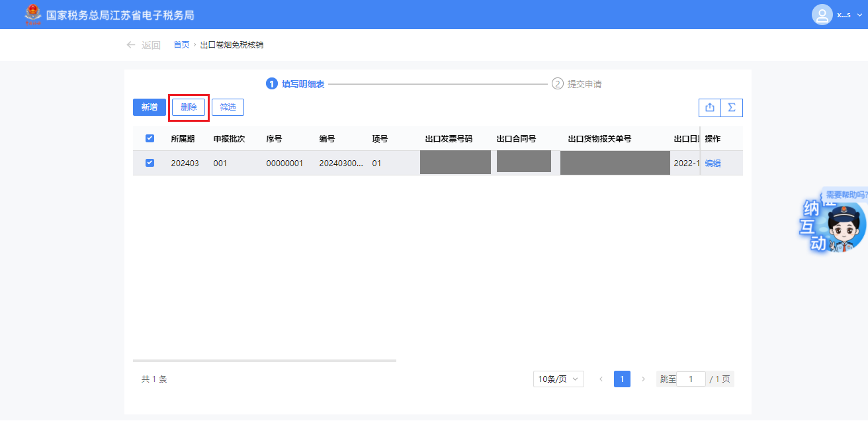This screenshot has height=425, width=868.
Task: Select step 1 填写明细表
Action: click(x=296, y=84)
